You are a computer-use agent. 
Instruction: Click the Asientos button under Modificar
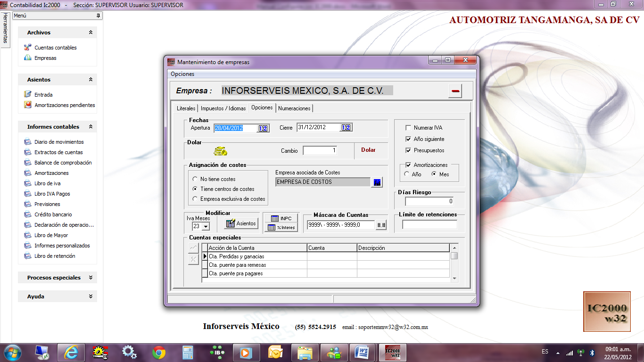point(241,223)
